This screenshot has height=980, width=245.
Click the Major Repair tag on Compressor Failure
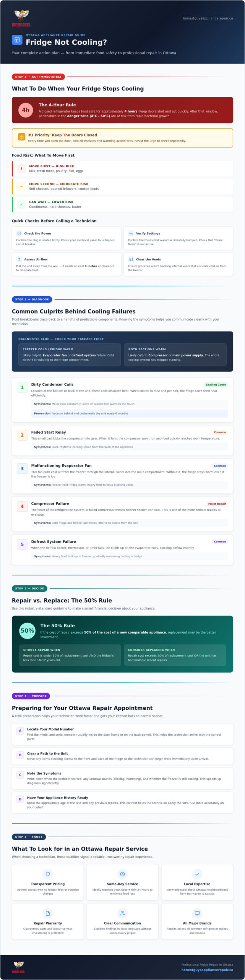pyautogui.click(x=217, y=503)
